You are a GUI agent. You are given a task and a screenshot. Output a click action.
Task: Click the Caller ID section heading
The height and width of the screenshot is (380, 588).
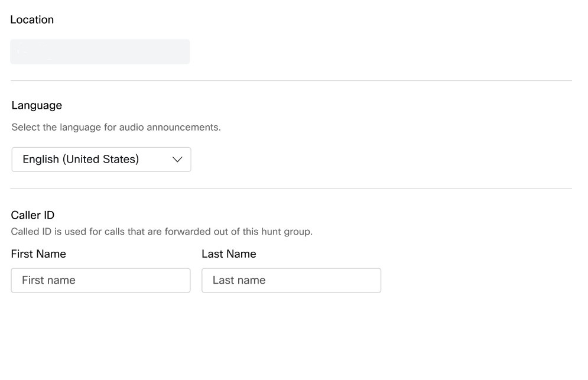pos(33,215)
